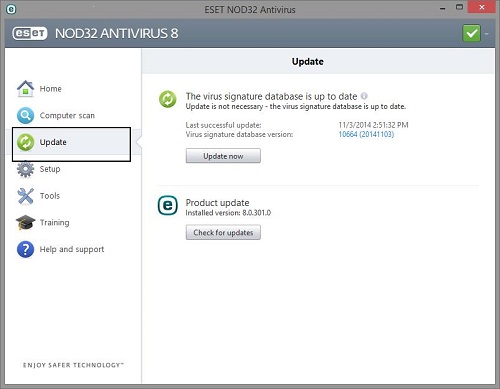Click the green protection status checkmark icon
The image size is (500, 389).
pyautogui.click(x=471, y=33)
